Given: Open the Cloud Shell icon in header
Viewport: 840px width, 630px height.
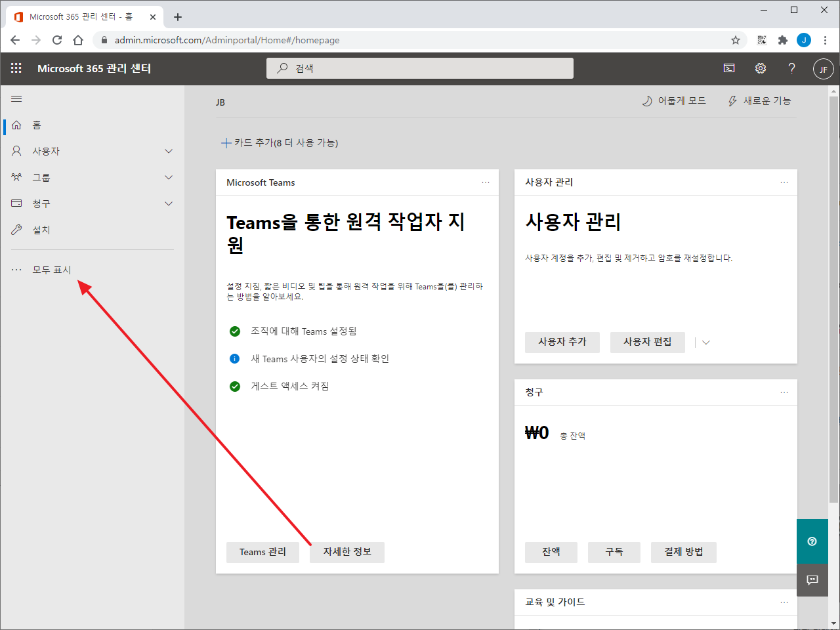Looking at the screenshot, I should click(x=729, y=68).
